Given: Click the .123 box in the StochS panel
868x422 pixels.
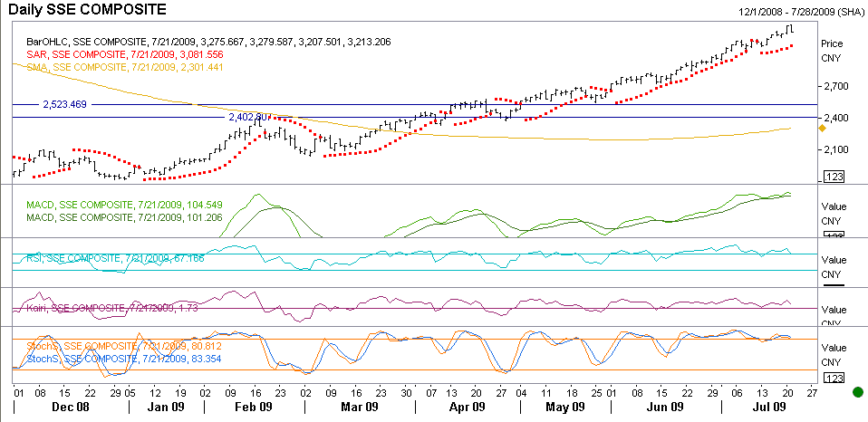Looking at the screenshot, I should (x=834, y=379).
